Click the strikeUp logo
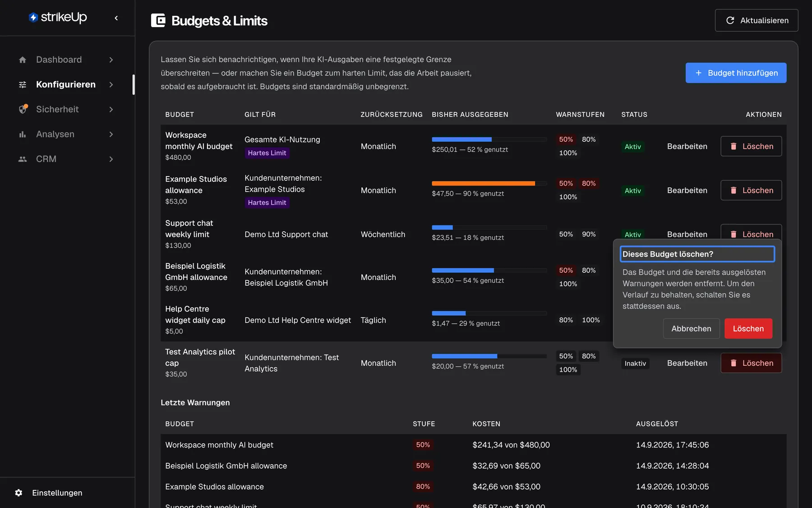The height and width of the screenshot is (508, 812). click(x=57, y=18)
